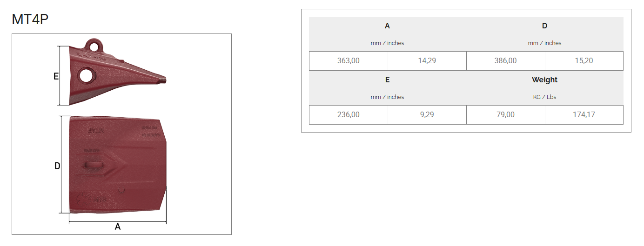Click the 14,29 inches cell
Viewport: 644px width, 246px height.
[x=427, y=61]
